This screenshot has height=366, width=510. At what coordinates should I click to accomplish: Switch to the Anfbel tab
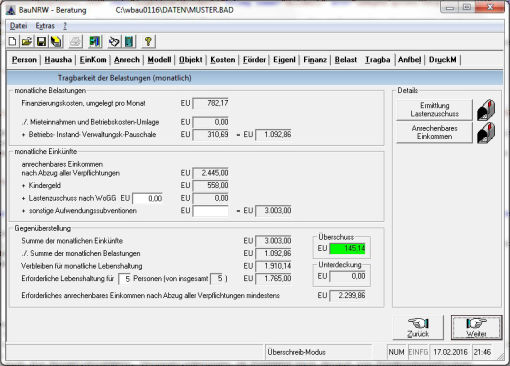point(409,60)
